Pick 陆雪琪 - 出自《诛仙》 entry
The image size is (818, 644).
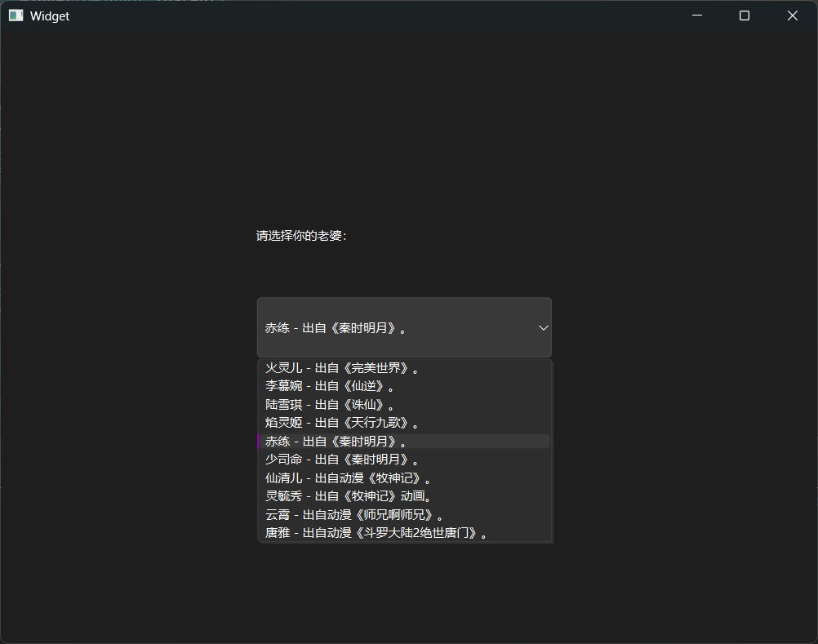404,405
